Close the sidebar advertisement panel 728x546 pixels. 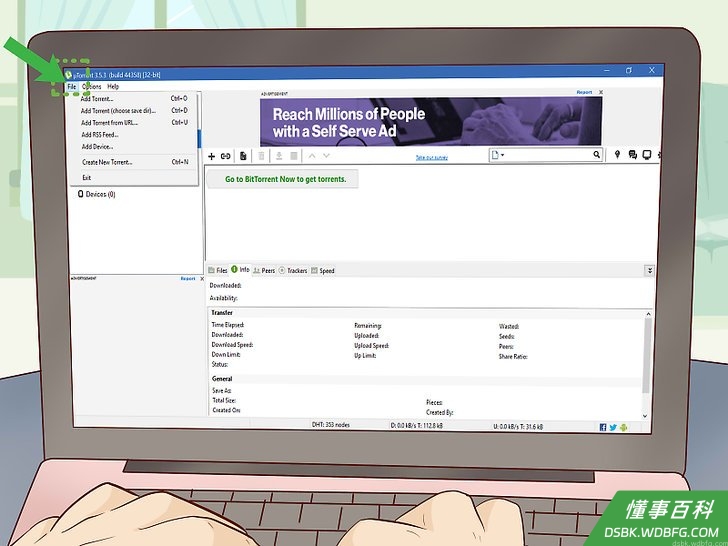(202, 279)
